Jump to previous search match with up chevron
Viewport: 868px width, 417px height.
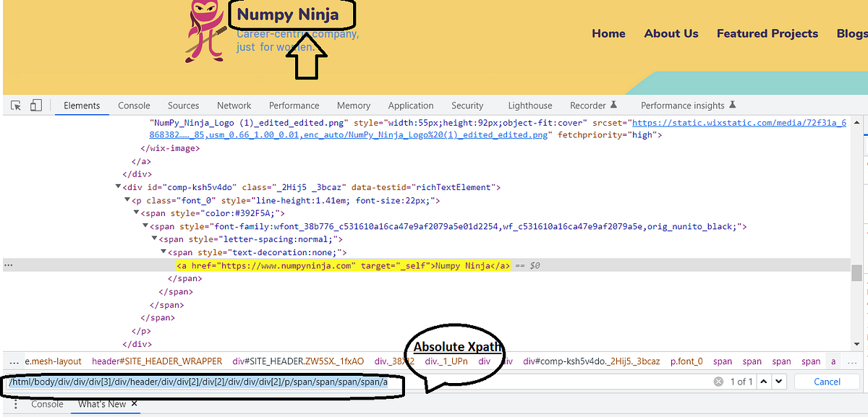[762, 382]
